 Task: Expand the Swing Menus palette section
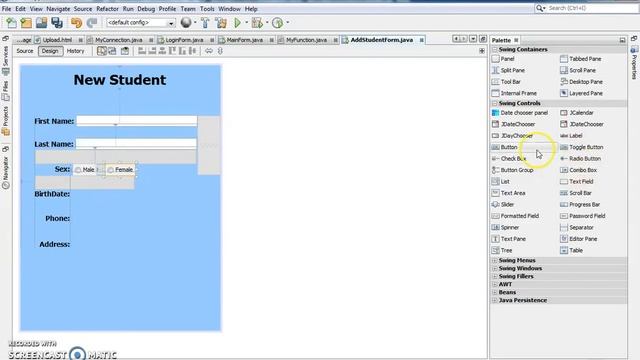click(494, 260)
